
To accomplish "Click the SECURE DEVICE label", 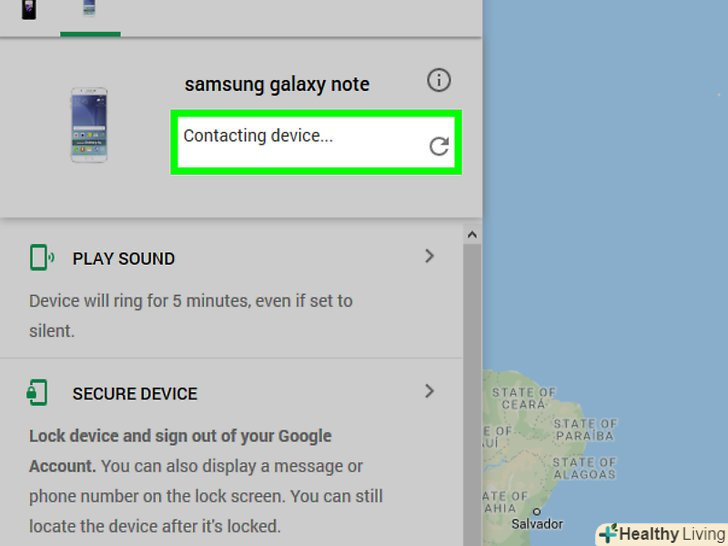I will (x=135, y=394).
